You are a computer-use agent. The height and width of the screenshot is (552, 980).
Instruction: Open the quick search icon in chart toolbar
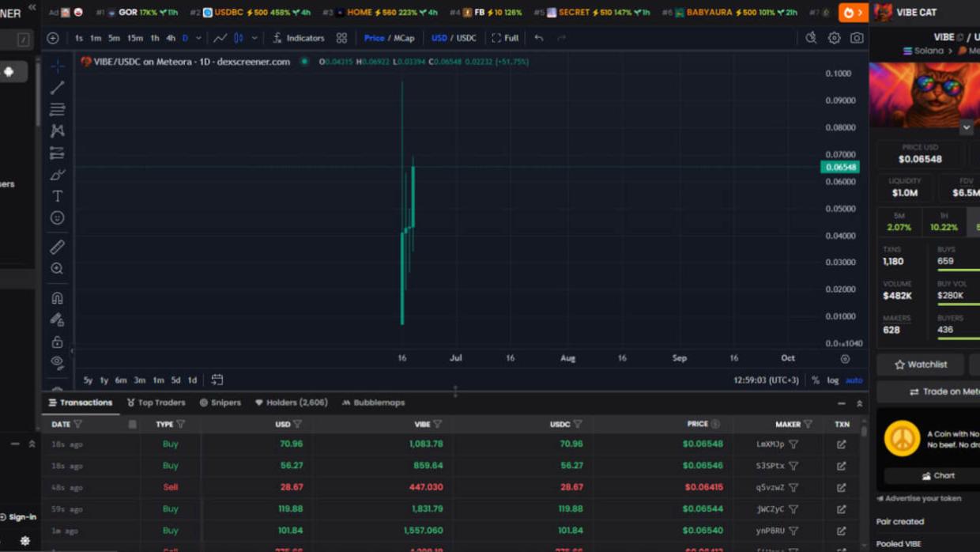tap(811, 38)
